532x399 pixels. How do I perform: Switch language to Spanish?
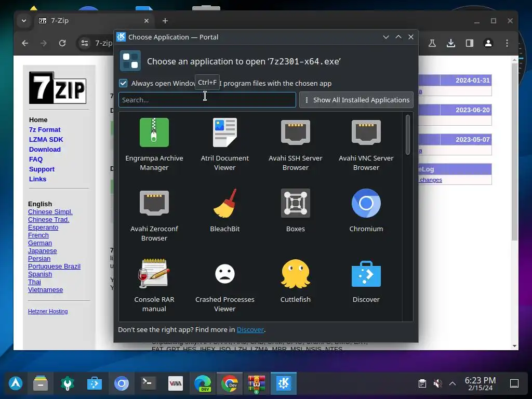coord(39,274)
